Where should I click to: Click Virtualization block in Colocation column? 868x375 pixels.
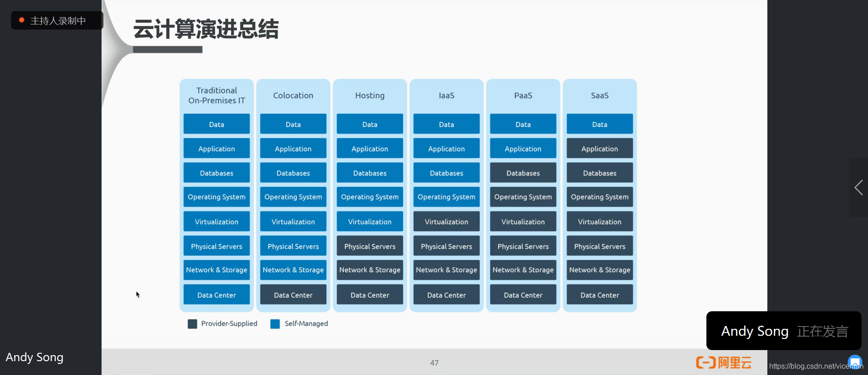[x=293, y=222]
